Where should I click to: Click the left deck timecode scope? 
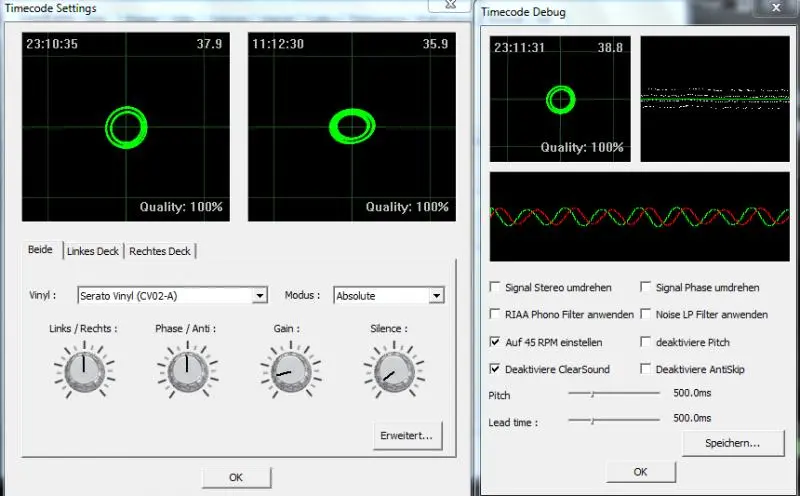point(126,127)
